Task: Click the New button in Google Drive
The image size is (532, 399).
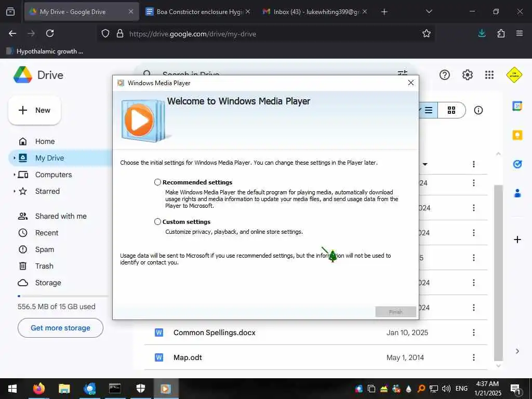Action: tap(35, 110)
